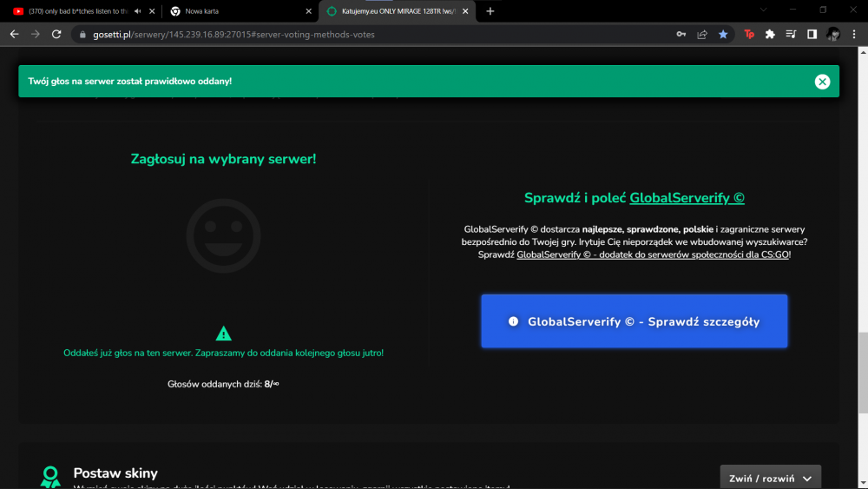Switch to the YouTube tab
This screenshot has width=868, height=489.
coord(77,11)
